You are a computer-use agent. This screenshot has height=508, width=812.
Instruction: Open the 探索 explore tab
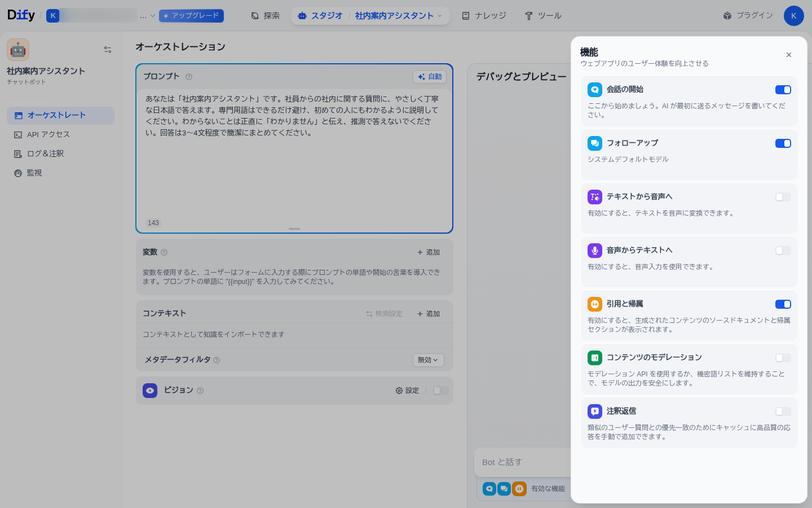coord(265,16)
